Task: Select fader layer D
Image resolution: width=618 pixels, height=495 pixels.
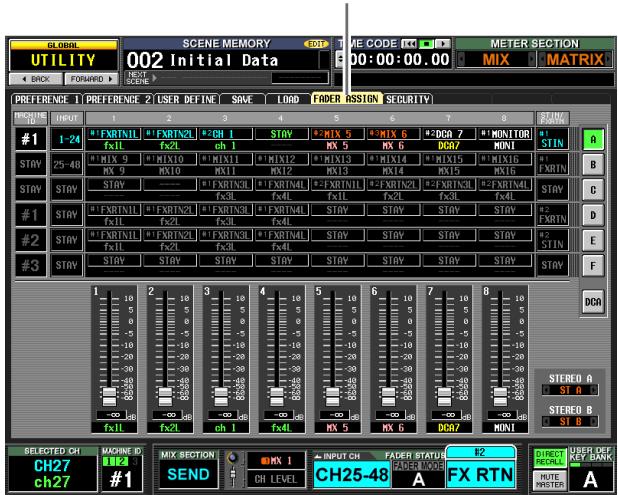Action: click(593, 215)
